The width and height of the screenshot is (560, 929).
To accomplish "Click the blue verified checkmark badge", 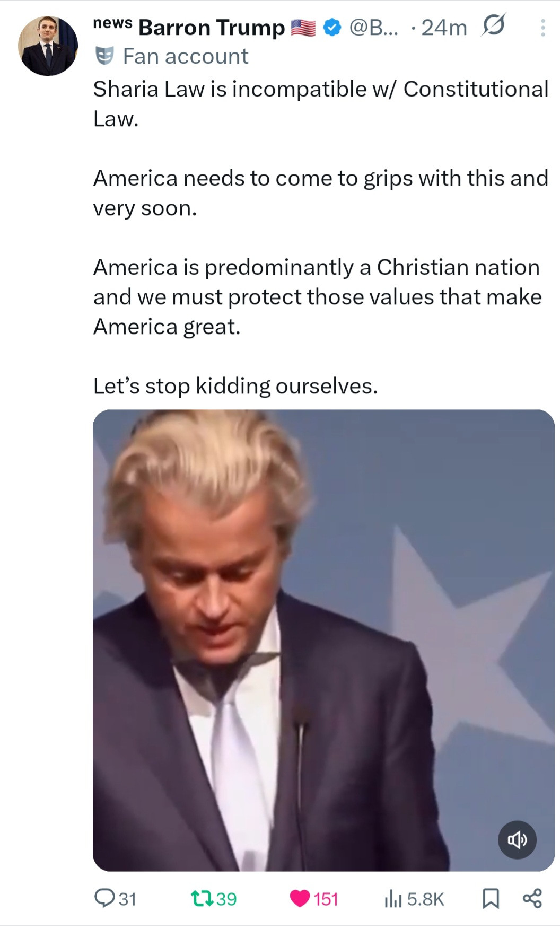I will pos(332,28).
